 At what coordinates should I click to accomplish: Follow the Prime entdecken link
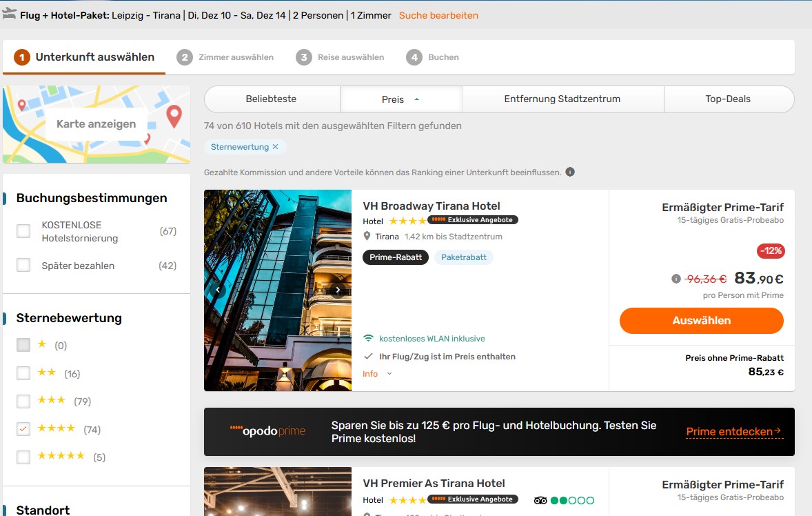[x=733, y=432]
